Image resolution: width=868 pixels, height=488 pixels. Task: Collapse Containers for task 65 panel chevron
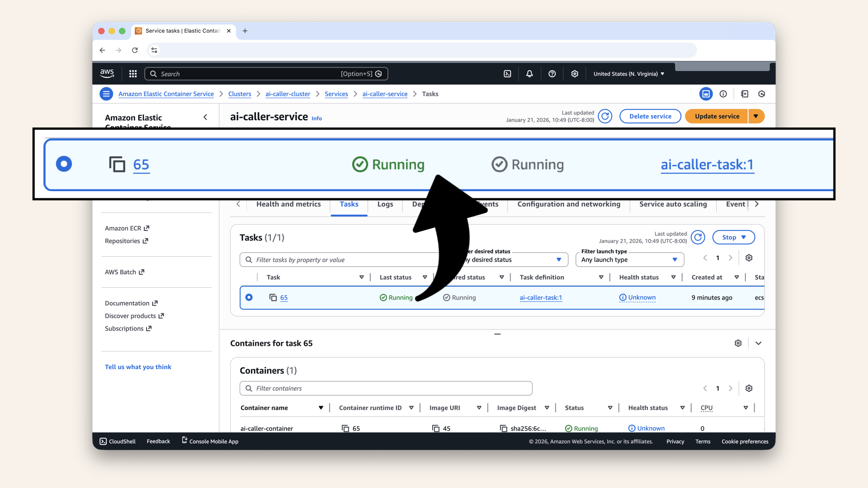[759, 343]
